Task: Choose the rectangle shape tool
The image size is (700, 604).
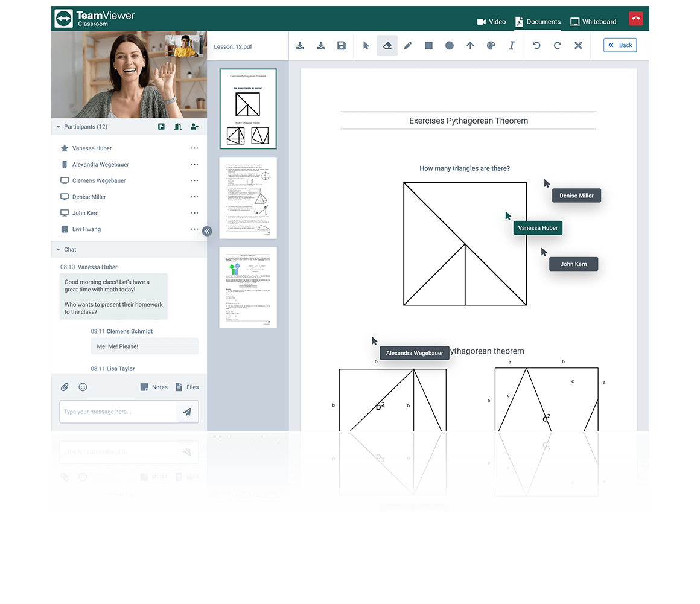Action: click(x=428, y=46)
